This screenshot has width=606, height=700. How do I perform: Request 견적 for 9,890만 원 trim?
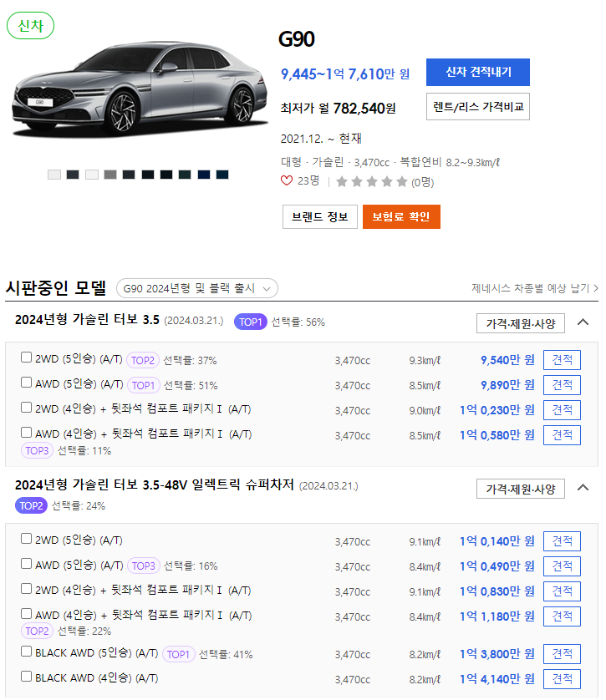click(562, 385)
